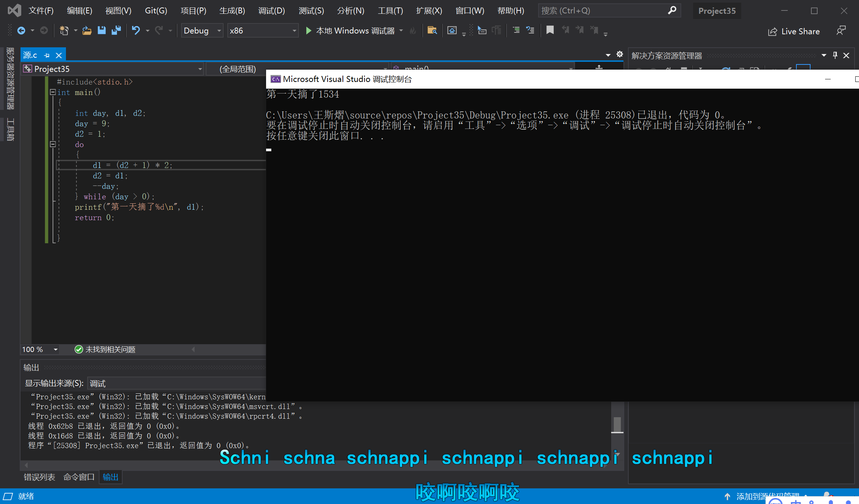The image size is (859, 504).
Task: Collapse the do-loop block fold marker
Action: coord(53,144)
